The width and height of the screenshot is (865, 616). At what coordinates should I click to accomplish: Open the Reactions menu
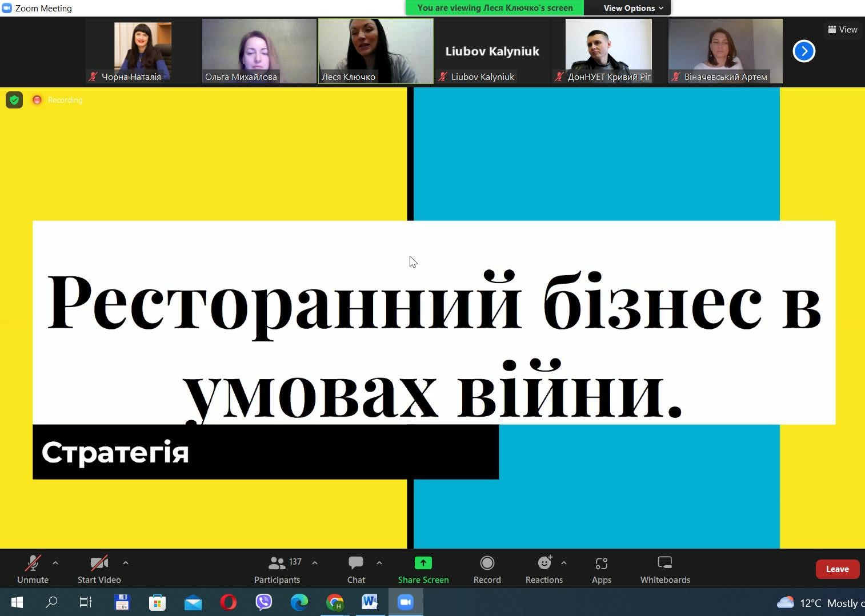pyautogui.click(x=543, y=570)
